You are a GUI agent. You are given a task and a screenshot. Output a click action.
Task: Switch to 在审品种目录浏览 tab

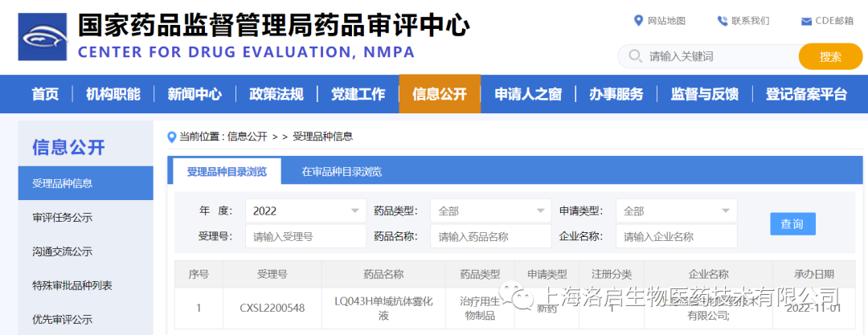pos(342,171)
